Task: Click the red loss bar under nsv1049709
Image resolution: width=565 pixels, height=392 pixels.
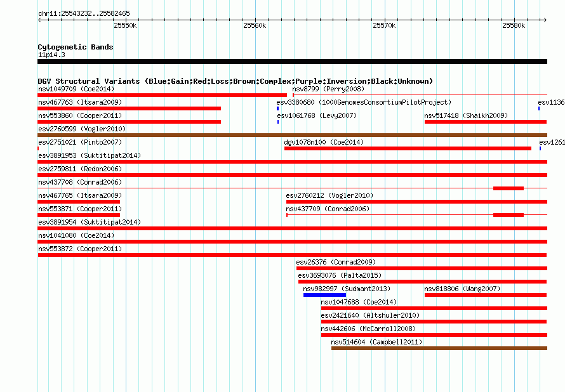Action: coord(162,95)
